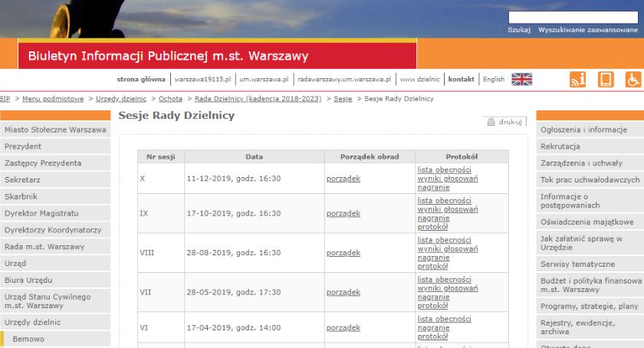The image size is (644, 348).
Task: Open Urzędy dzielnic in the left sidebar
Action: click(55, 323)
